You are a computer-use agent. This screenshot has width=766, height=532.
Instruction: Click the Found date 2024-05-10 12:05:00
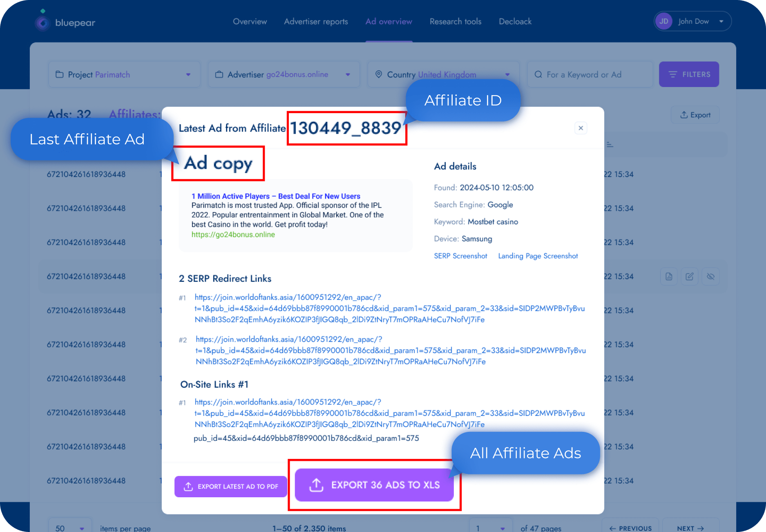coord(496,188)
